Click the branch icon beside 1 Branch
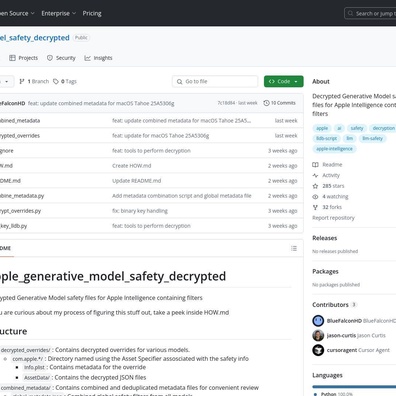Image resolution: width=396 pixels, height=396 pixels. coord(22,81)
